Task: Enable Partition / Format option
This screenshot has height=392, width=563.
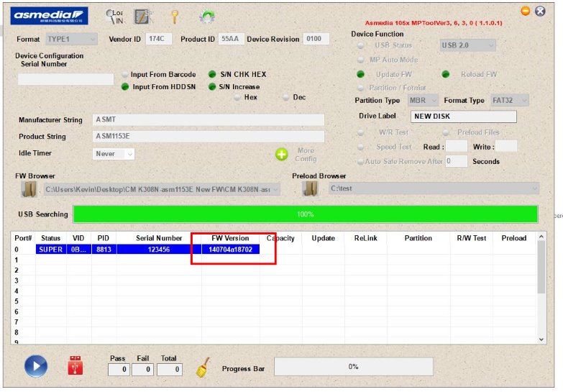Action: coord(360,88)
